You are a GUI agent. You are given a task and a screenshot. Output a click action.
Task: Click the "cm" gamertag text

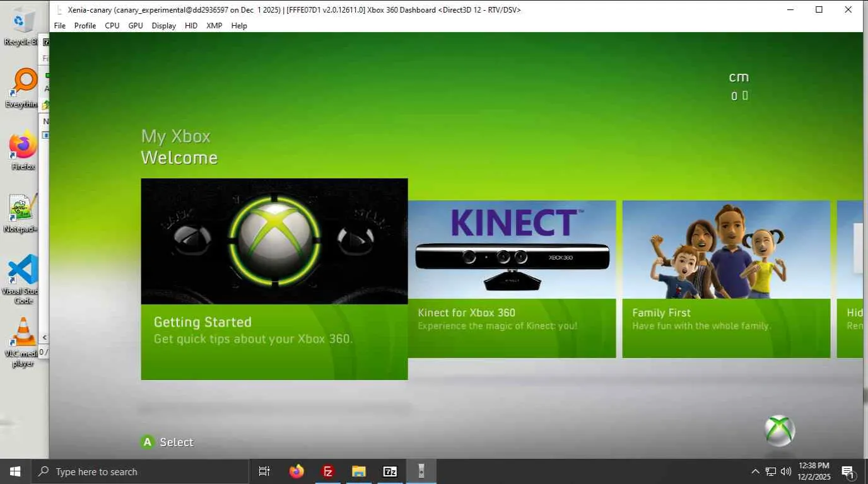click(x=739, y=77)
